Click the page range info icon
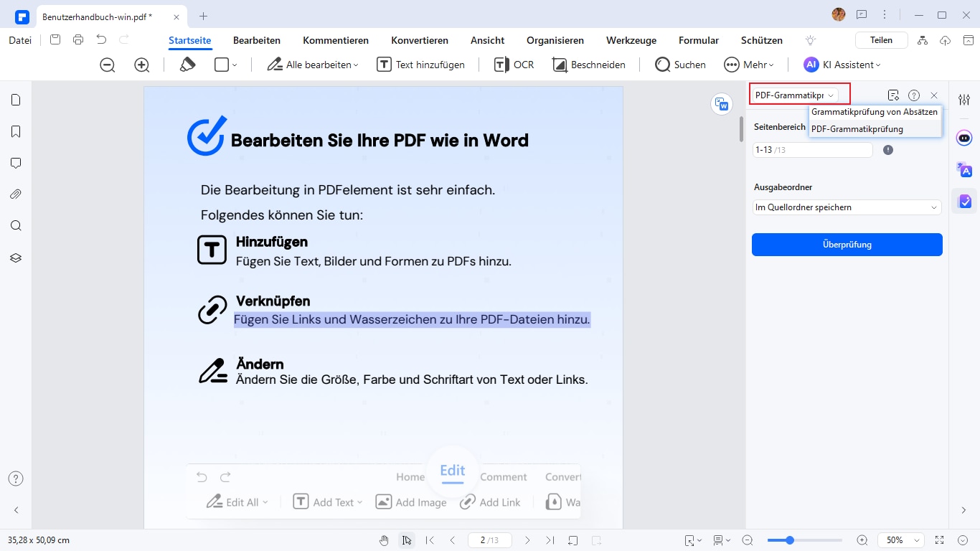The height and width of the screenshot is (551, 980). [888, 150]
